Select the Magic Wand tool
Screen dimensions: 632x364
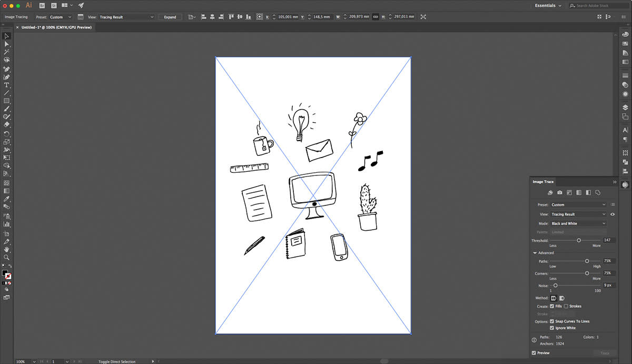(x=7, y=52)
